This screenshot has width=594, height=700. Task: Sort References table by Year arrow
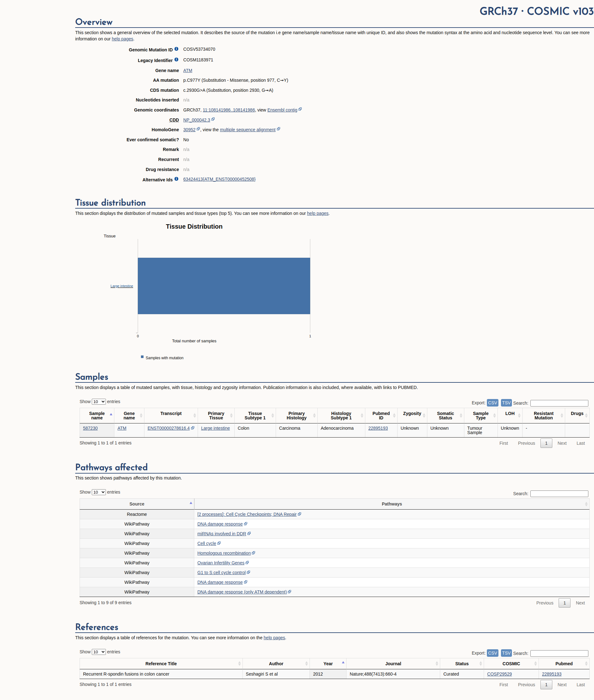343,663
